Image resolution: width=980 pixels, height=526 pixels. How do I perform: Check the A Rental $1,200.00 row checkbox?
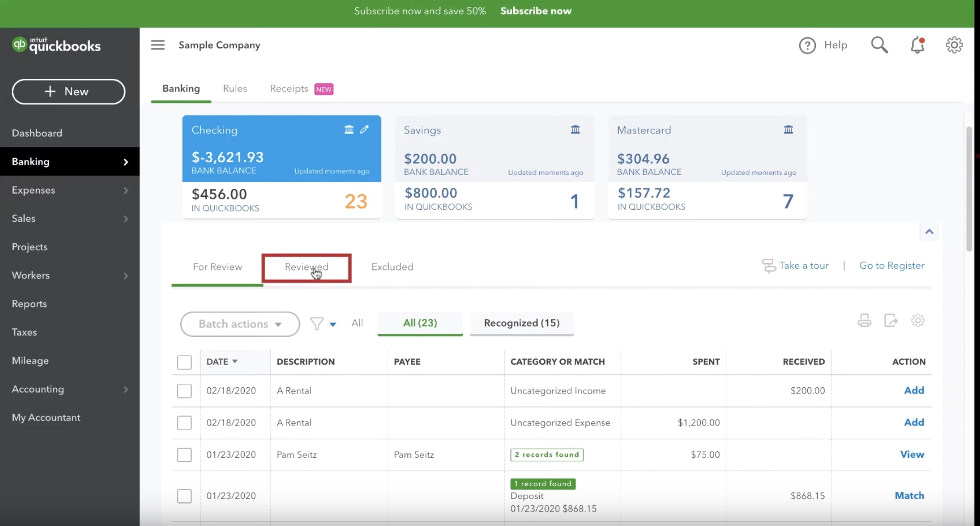click(184, 423)
